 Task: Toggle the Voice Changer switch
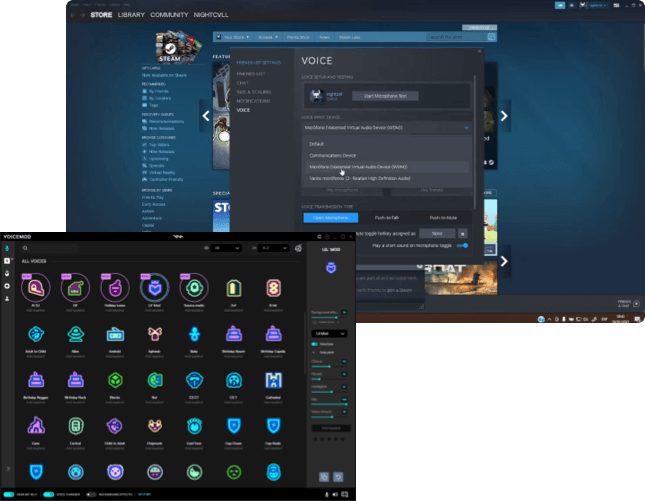tap(49, 494)
